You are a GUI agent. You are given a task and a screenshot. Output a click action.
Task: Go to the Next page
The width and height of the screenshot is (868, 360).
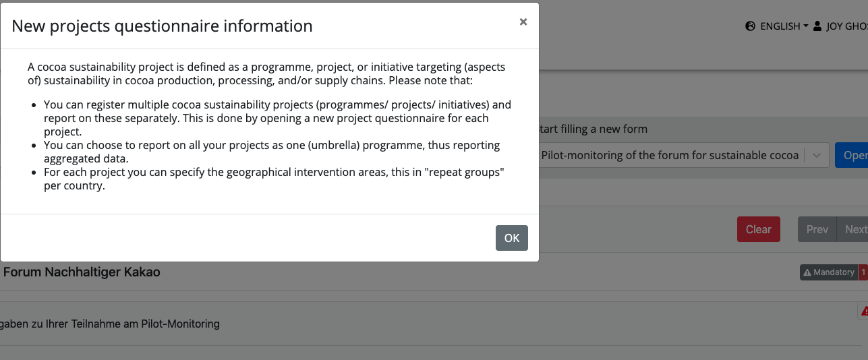click(853, 229)
